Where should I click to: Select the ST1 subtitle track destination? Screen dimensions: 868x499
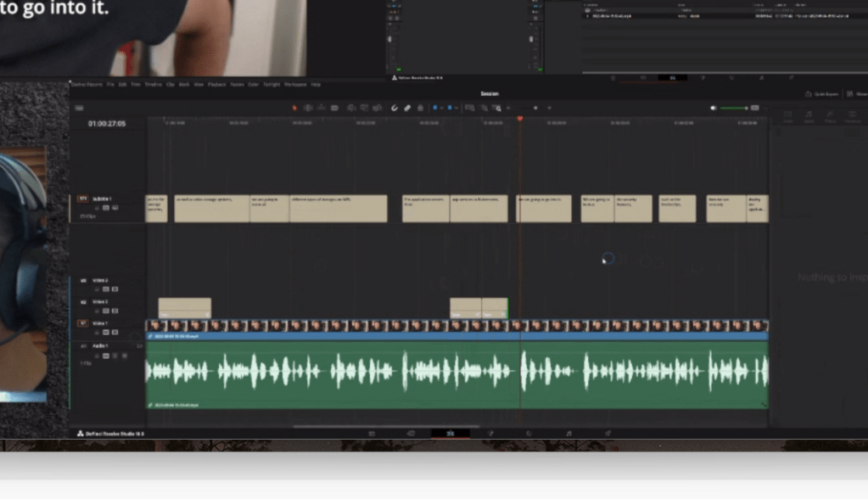click(83, 199)
